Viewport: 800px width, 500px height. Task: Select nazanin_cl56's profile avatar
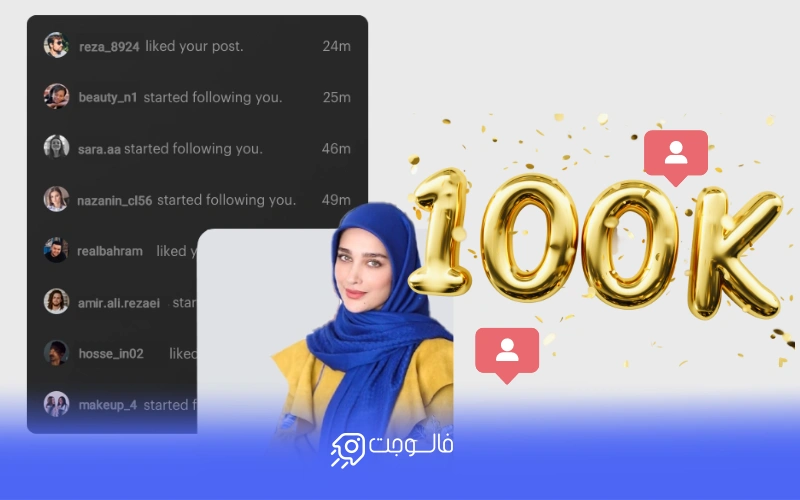56,199
